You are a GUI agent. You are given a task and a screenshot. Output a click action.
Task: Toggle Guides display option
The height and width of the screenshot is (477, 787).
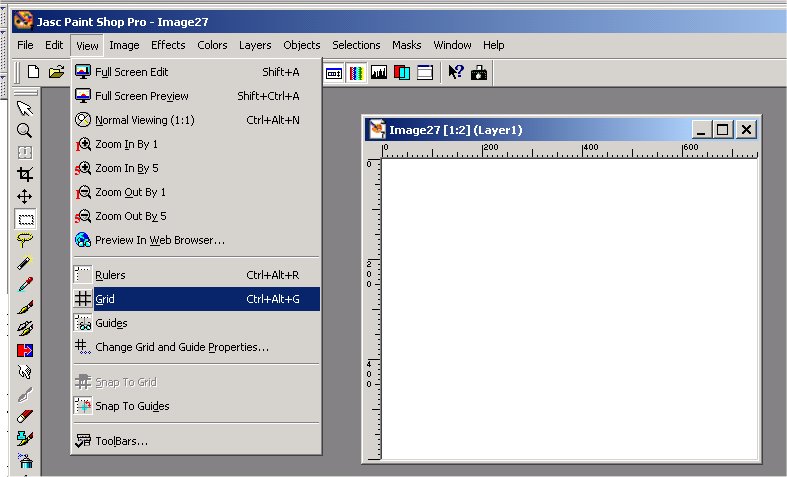point(196,323)
